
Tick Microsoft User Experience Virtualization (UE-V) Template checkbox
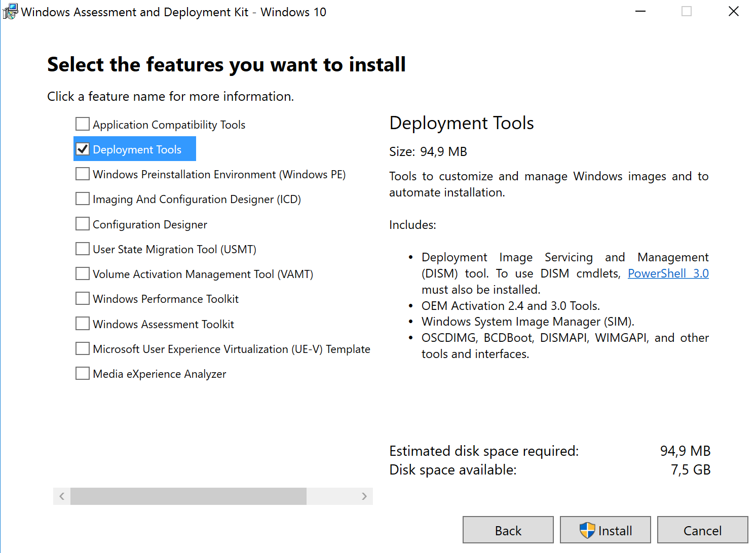(83, 348)
